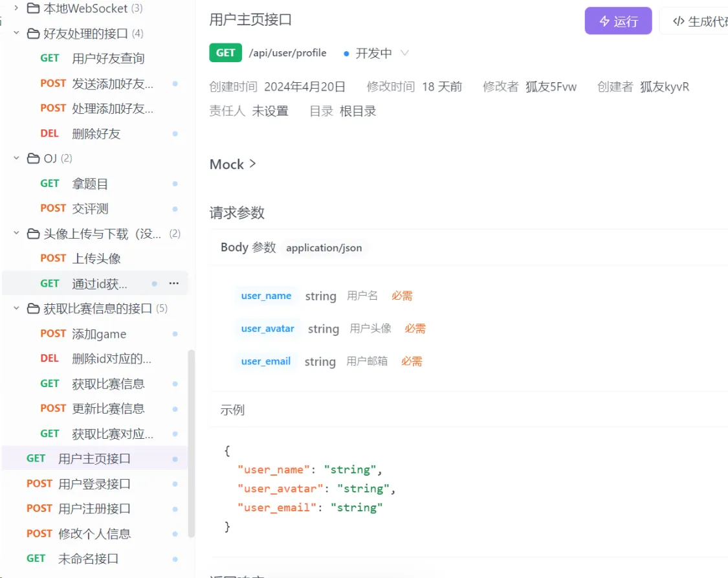This screenshot has height=578, width=728.
Task: Select the 通过id获... GET API
Action: pos(95,283)
